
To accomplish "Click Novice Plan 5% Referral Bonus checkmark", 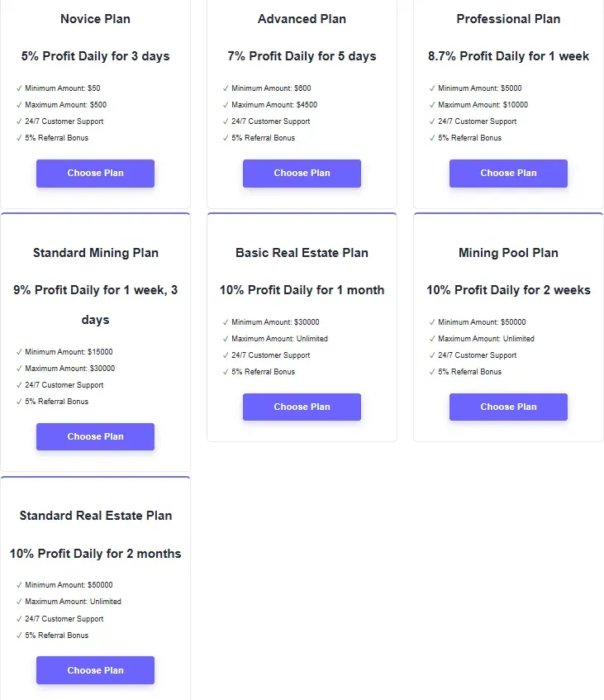I will point(19,138).
